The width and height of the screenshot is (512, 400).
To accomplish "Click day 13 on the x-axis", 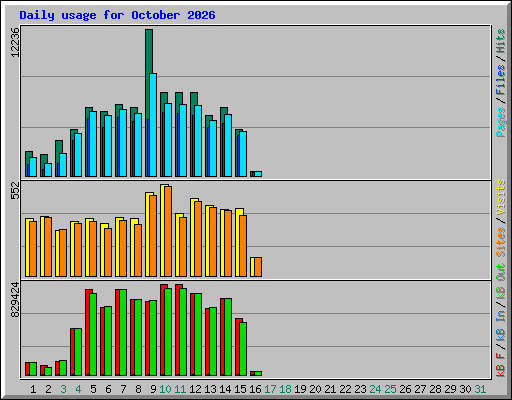I will tap(210, 389).
